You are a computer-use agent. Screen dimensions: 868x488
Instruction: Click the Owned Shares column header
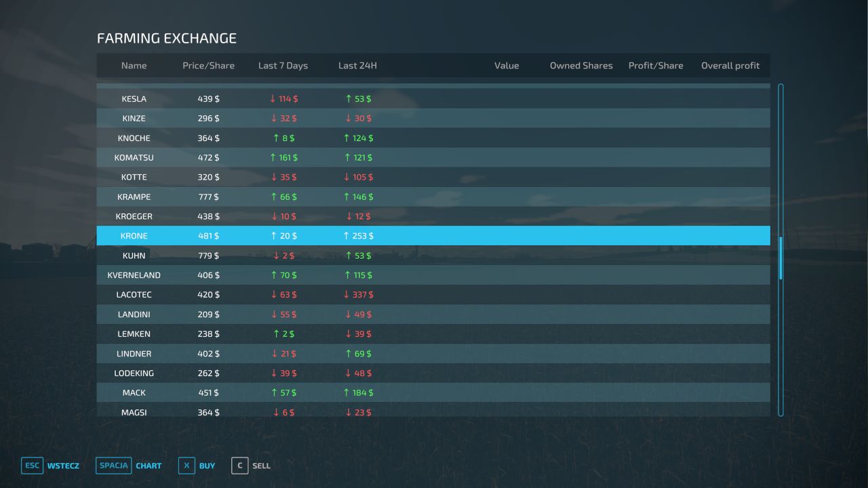tap(581, 66)
